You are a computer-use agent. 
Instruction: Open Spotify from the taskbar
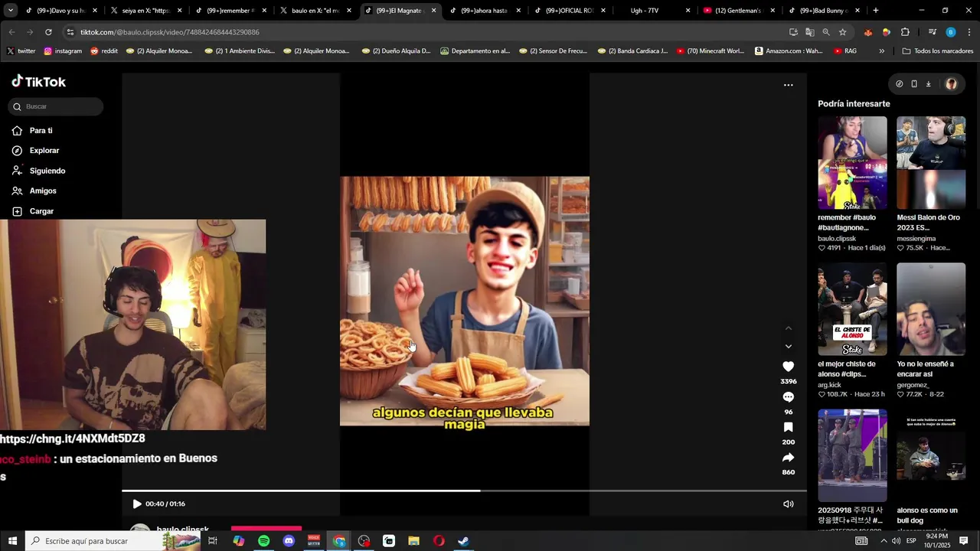click(263, 541)
